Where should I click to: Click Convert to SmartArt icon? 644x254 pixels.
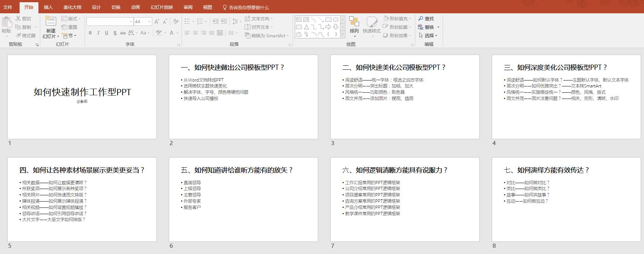click(x=247, y=35)
